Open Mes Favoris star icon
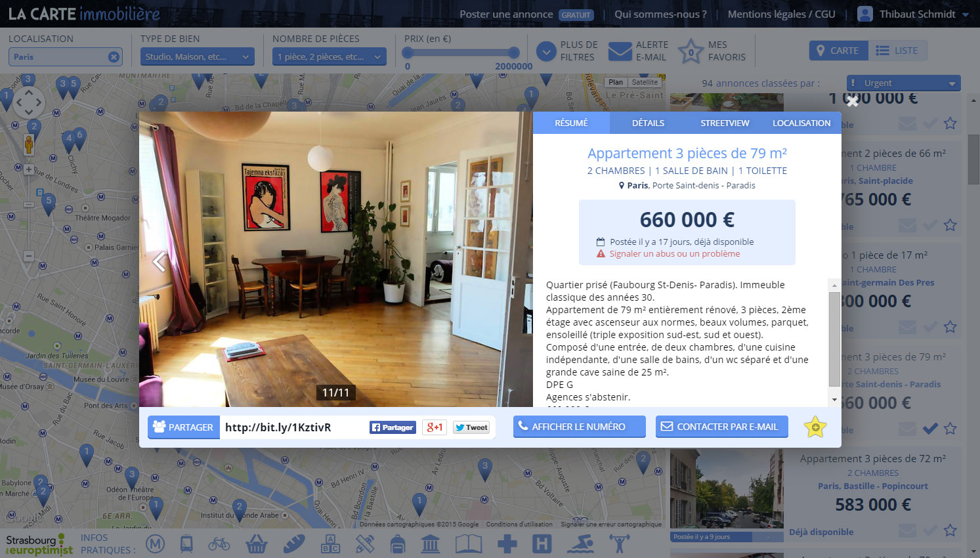980x558 pixels. [x=691, y=51]
